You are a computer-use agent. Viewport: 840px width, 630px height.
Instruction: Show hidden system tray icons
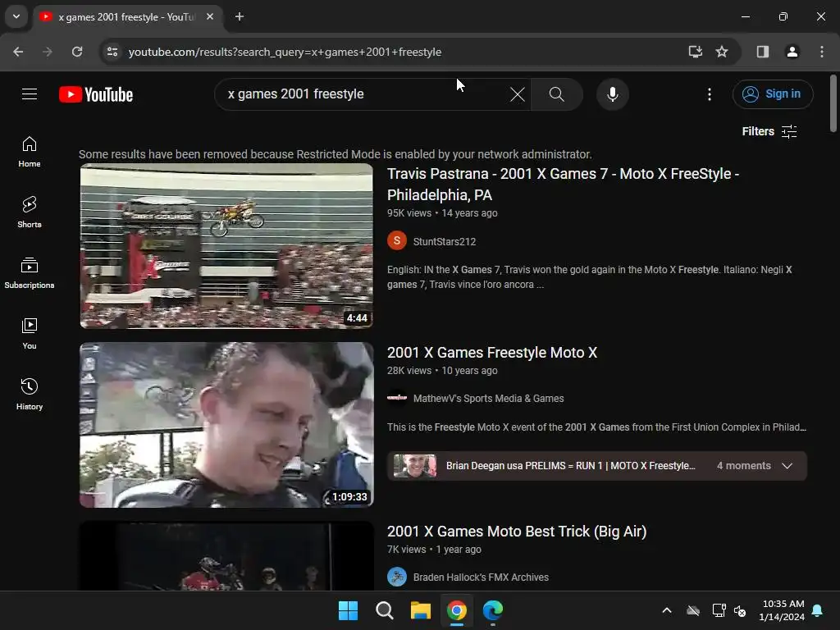666,610
